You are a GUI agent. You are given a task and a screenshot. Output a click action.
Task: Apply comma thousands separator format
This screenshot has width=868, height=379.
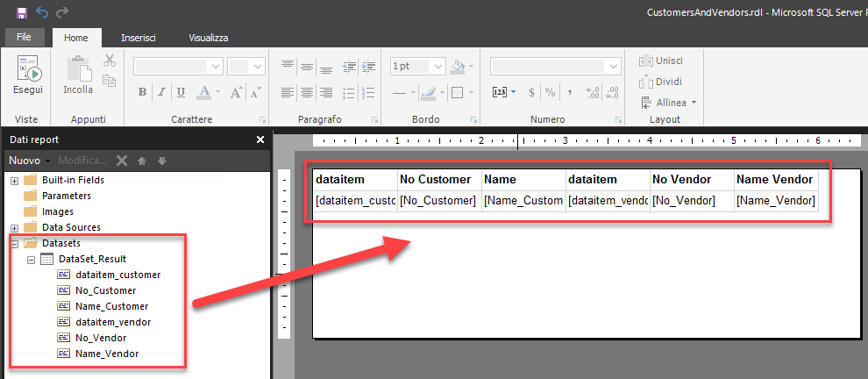point(570,92)
